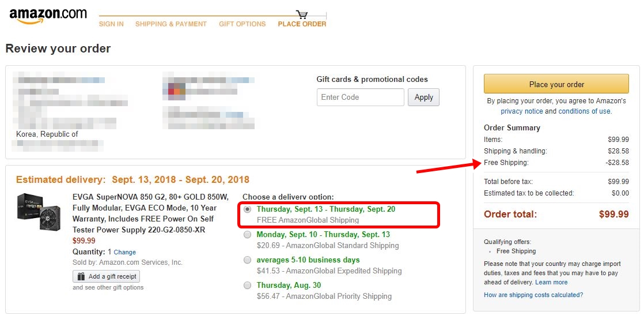The image size is (644, 319).
Task: Change the item quantity
Action: point(125,253)
